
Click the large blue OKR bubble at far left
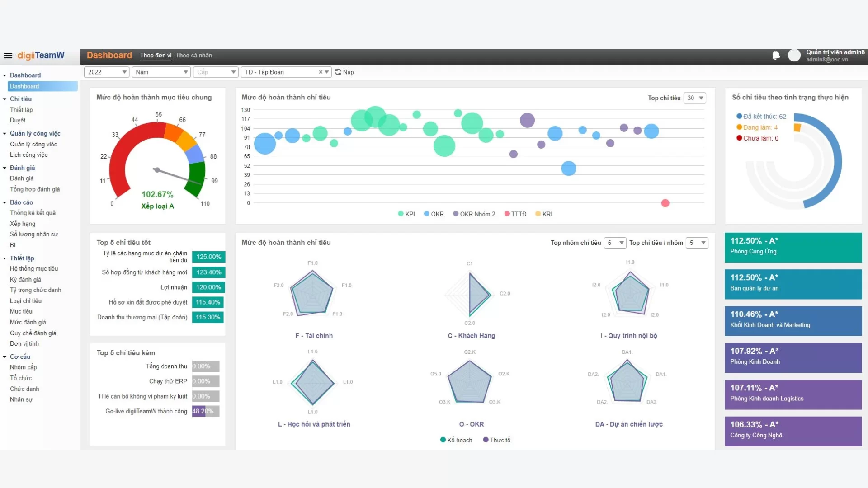click(265, 144)
